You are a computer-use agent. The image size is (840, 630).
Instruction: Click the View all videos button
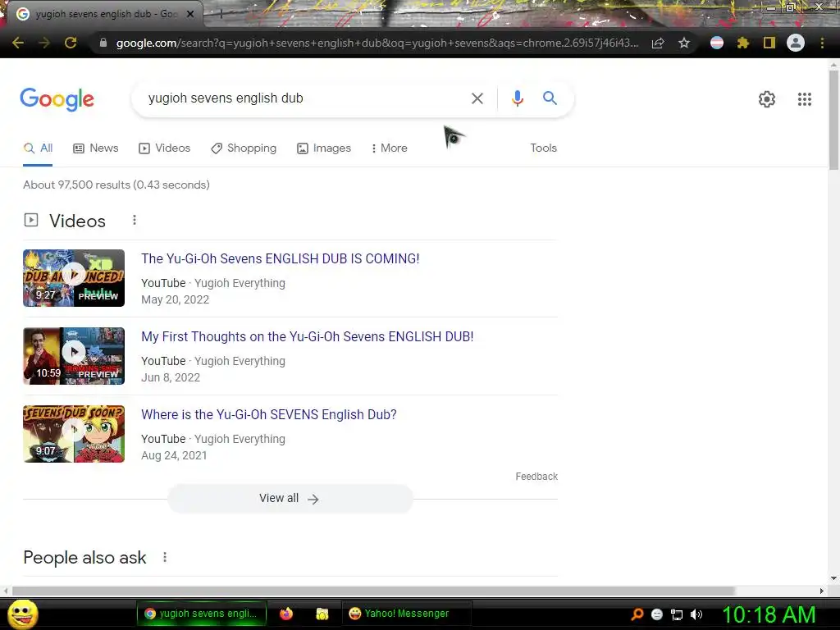[x=290, y=499]
